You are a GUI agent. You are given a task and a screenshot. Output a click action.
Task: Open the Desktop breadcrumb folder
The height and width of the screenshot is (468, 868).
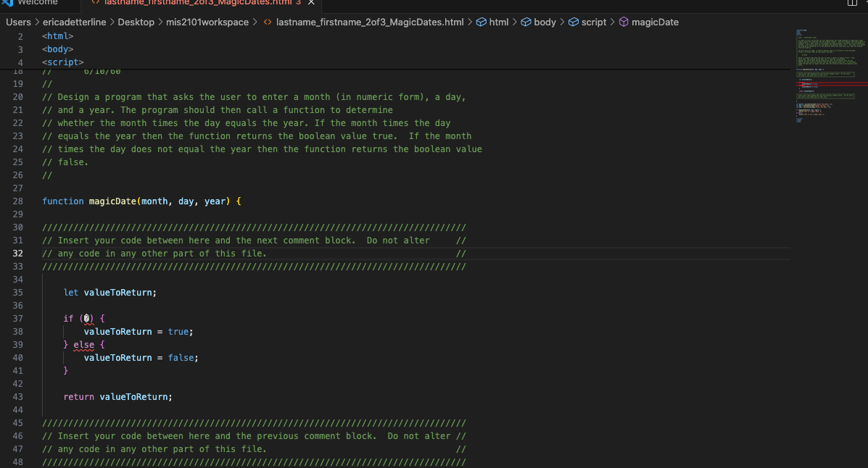(x=136, y=22)
